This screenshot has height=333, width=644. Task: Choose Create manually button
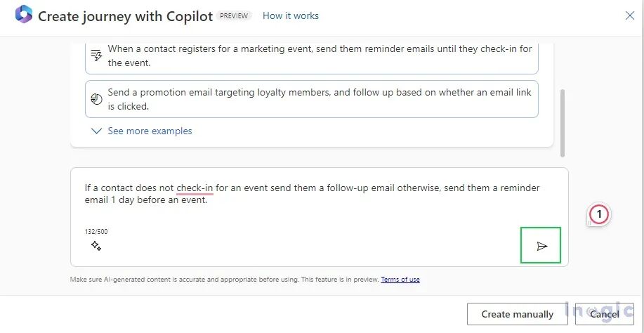(x=517, y=314)
